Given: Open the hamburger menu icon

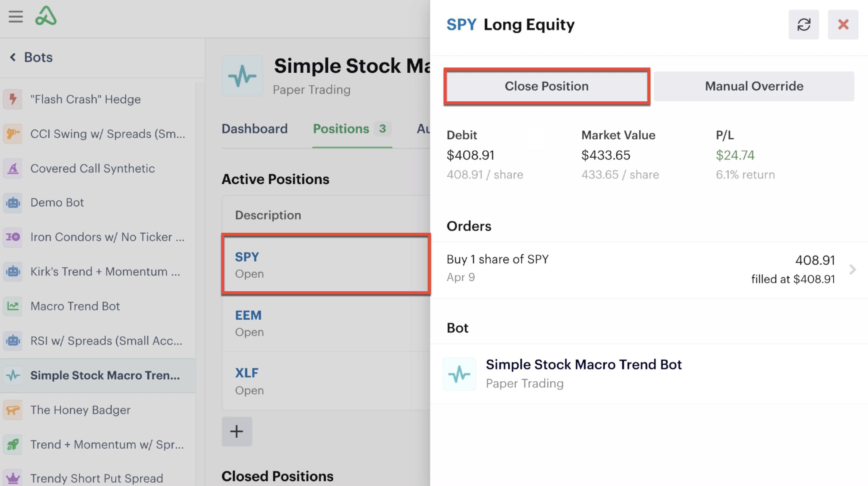Looking at the screenshot, I should tap(15, 17).
